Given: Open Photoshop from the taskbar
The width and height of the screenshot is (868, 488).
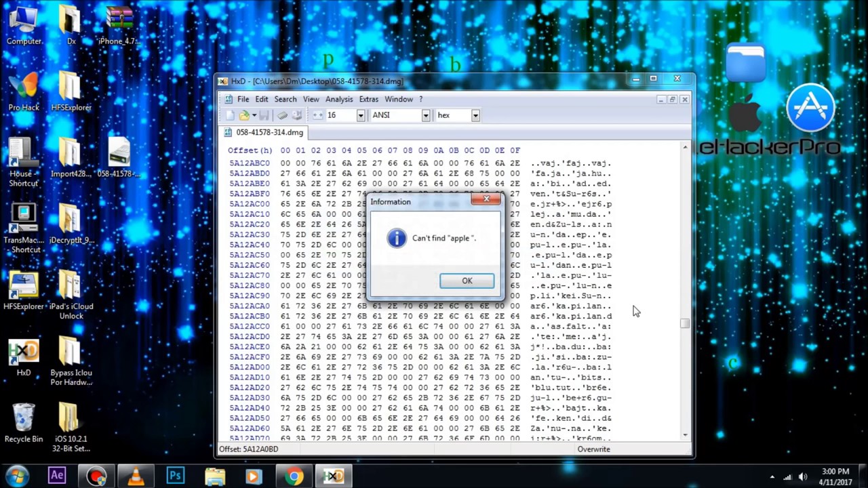Looking at the screenshot, I should point(175,476).
